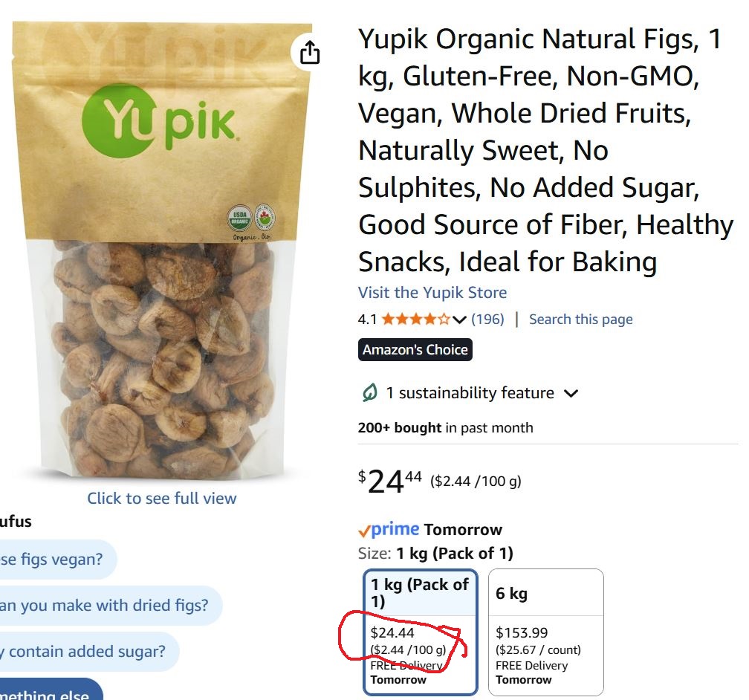The width and height of the screenshot is (749, 700).
Task: Click the Yupik logo on the package
Action: pyautogui.click(x=160, y=121)
